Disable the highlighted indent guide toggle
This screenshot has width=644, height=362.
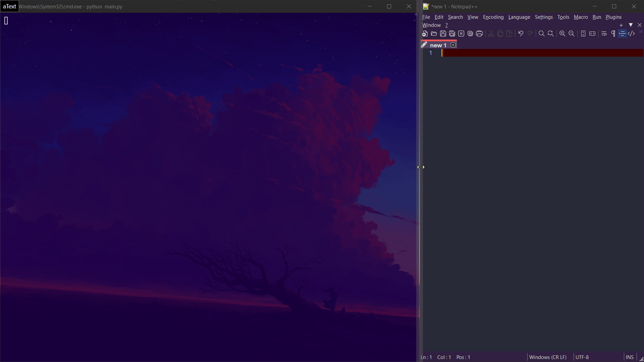pyautogui.click(x=623, y=34)
